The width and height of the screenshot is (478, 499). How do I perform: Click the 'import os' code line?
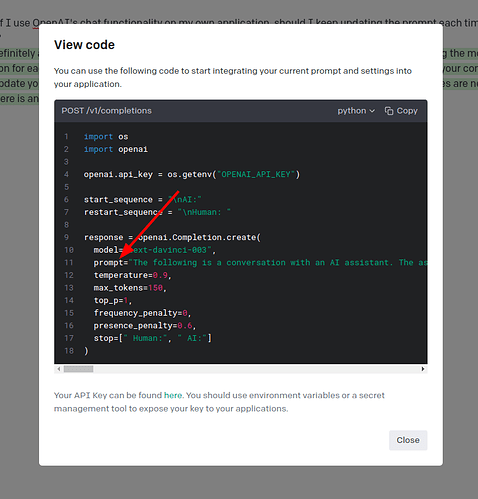[x=106, y=137]
